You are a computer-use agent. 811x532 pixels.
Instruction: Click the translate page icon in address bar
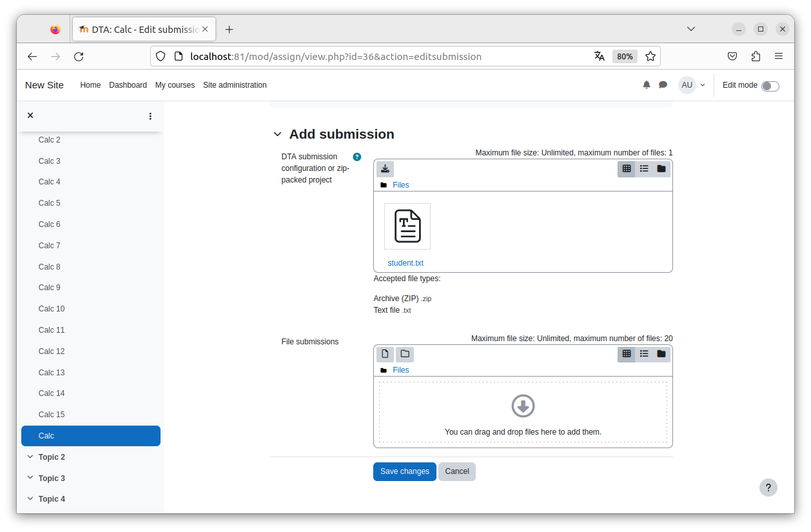pyautogui.click(x=600, y=56)
